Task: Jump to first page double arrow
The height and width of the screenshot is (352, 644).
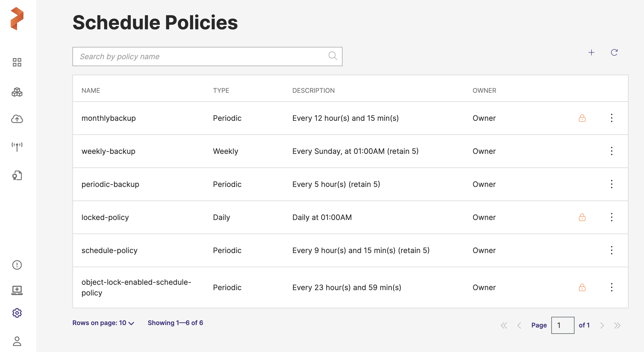Action: (504, 325)
